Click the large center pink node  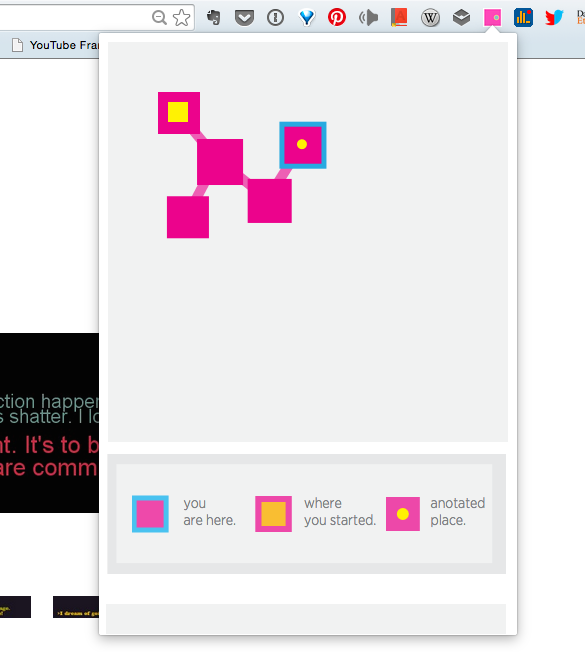click(x=220, y=162)
